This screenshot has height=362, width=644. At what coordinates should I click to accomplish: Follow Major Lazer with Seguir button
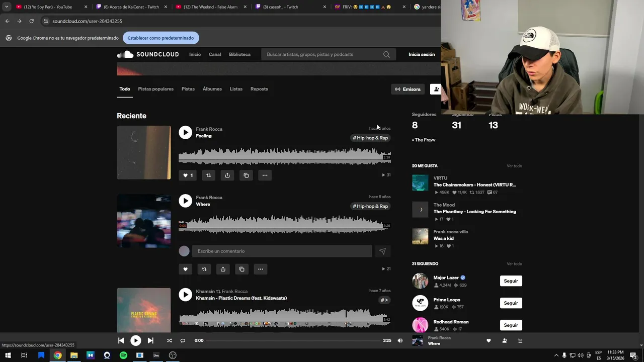pos(511,281)
